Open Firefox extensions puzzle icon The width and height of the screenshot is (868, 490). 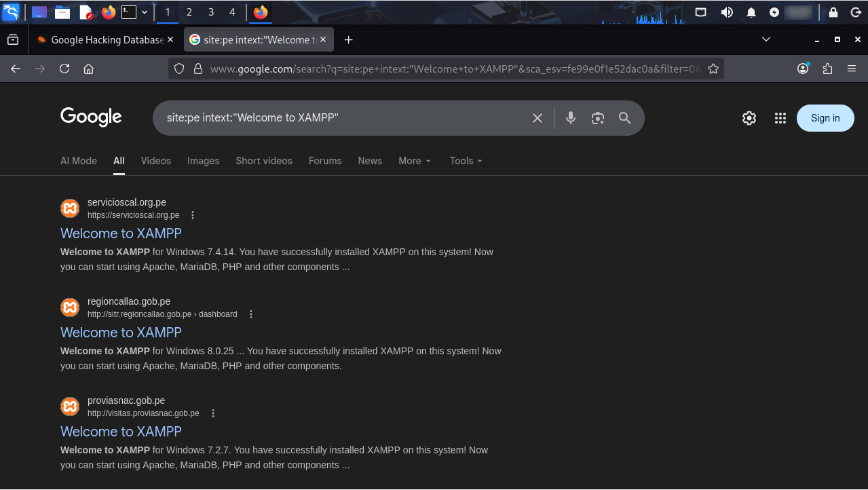click(x=827, y=69)
